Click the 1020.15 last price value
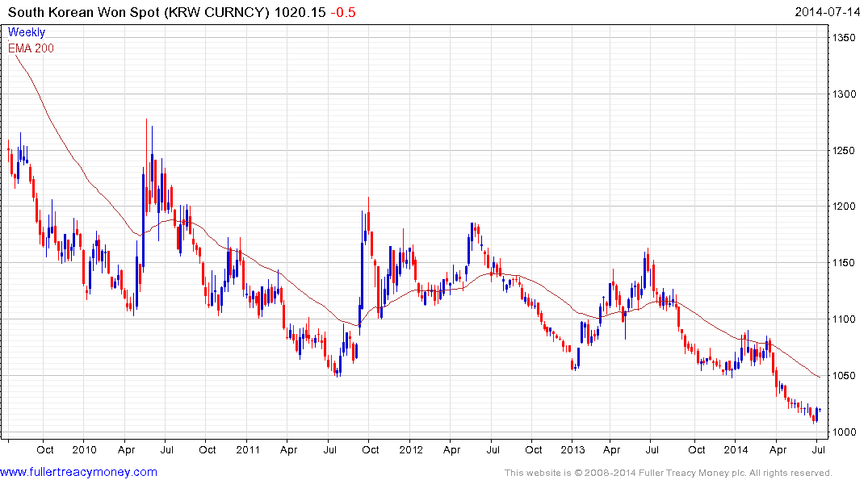Screen dimensions: 868x484 (300, 12)
